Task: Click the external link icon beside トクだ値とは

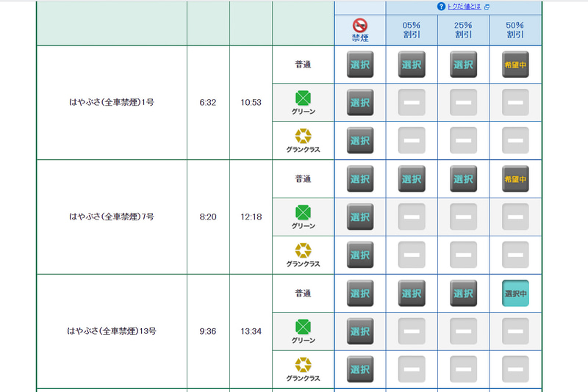Action: click(x=487, y=7)
